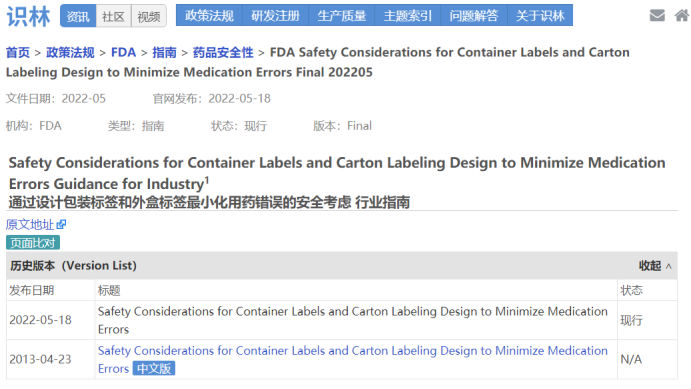This screenshot has height=389, width=691.
Task: Open 原文地址 external link icon
Action: [61, 225]
